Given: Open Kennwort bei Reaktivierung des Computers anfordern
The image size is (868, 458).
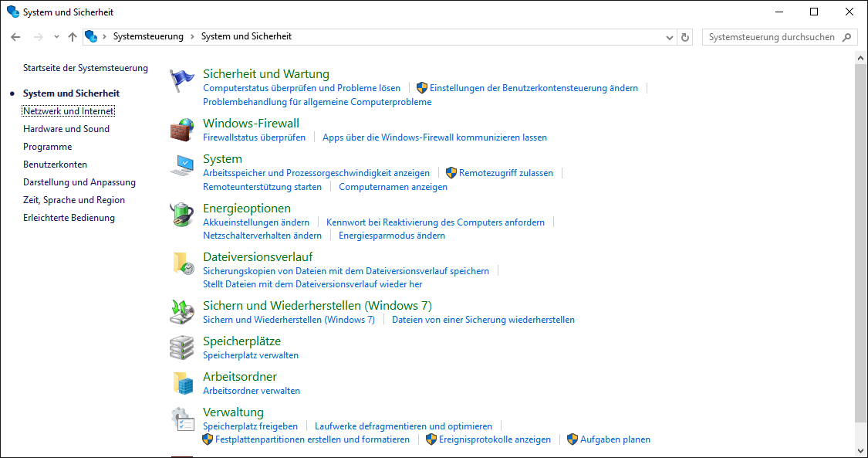Looking at the screenshot, I should click(436, 222).
